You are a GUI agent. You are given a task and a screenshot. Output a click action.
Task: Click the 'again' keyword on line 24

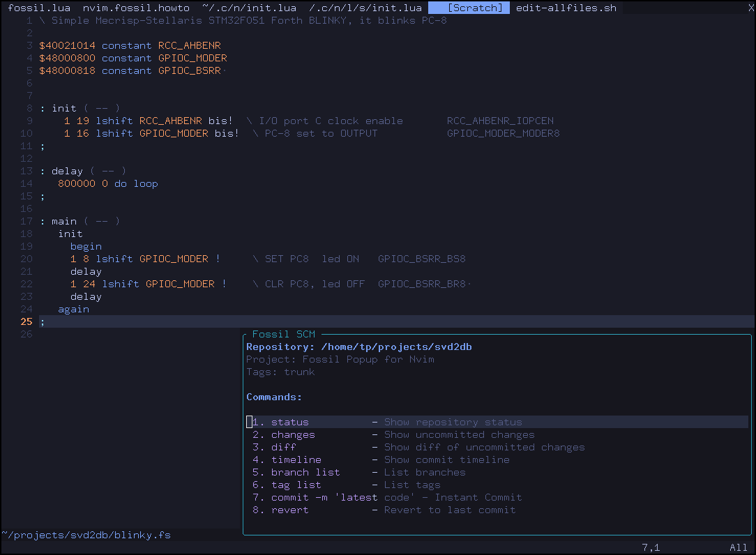[x=73, y=309]
